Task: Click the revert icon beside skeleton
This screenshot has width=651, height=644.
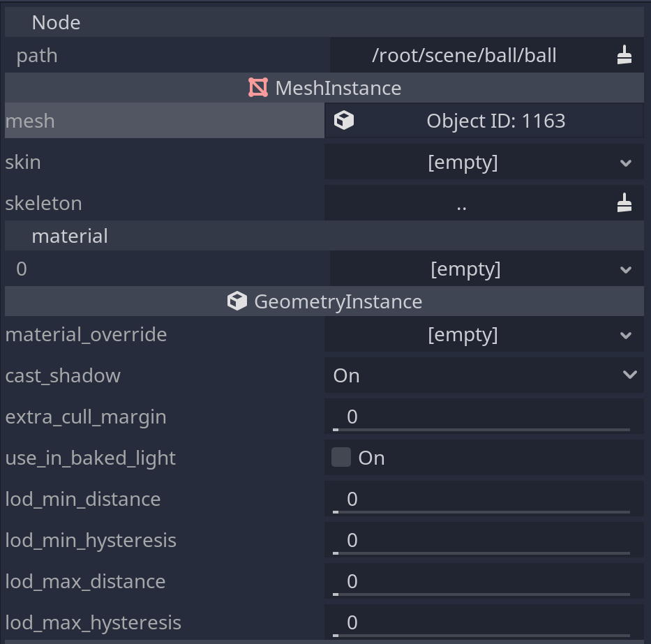Action: click(x=626, y=203)
